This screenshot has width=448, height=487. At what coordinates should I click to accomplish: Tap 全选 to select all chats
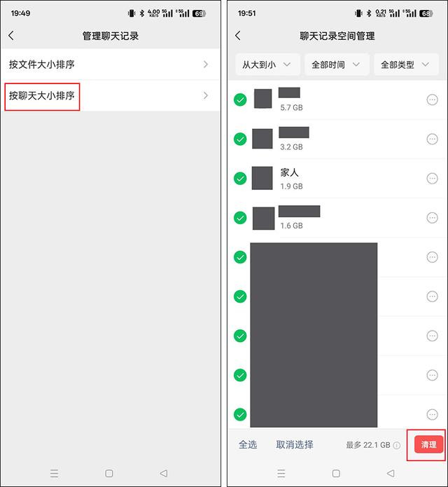pyautogui.click(x=248, y=445)
